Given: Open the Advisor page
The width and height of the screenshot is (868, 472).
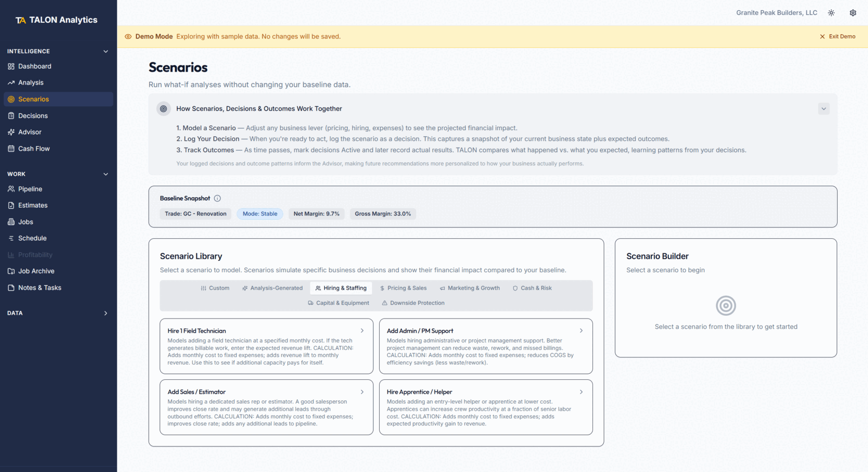Looking at the screenshot, I should [x=59, y=132].
